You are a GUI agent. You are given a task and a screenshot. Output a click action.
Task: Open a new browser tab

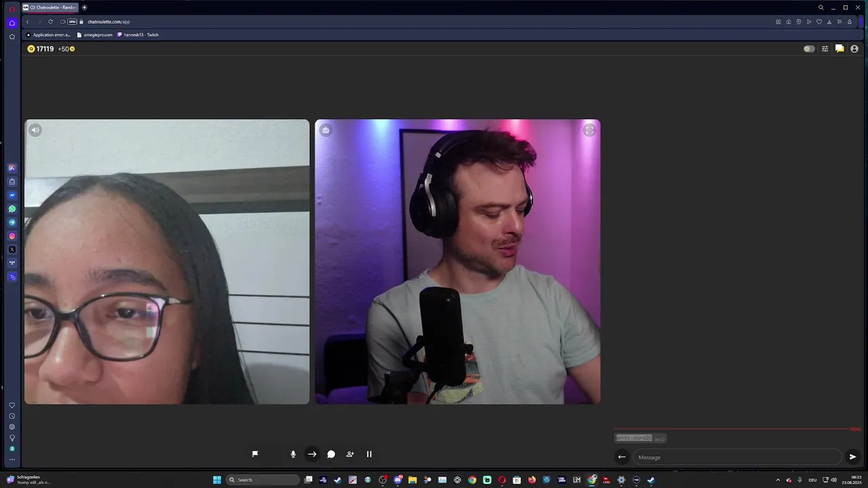85,7
